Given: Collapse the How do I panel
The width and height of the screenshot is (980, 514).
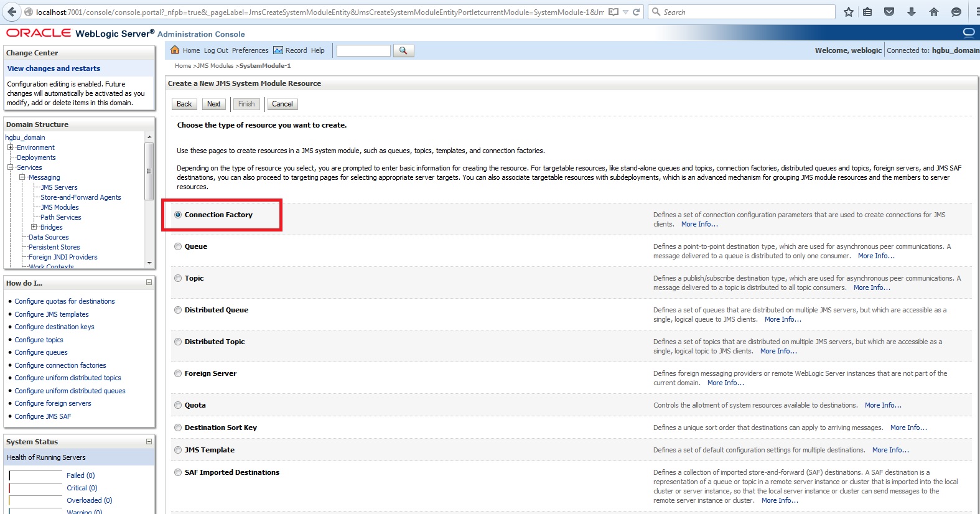Looking at the screenshot, I should click(149, 283).
